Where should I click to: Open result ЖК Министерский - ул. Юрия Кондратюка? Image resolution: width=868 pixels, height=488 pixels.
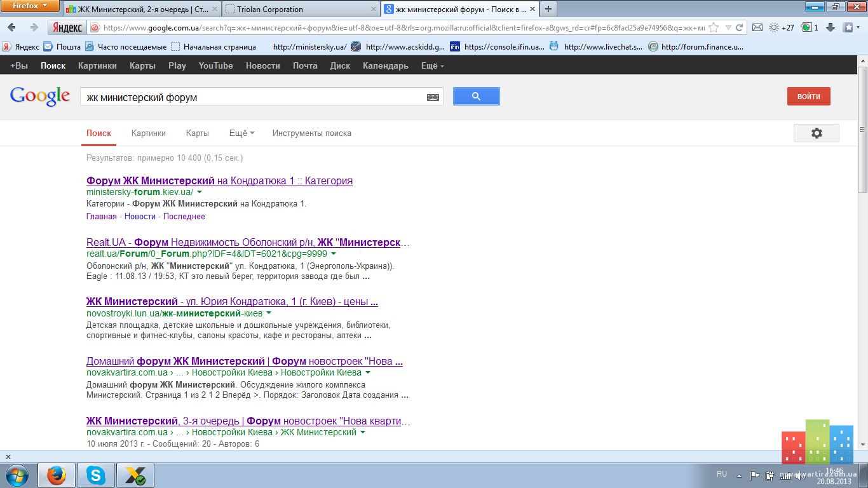pyautogui.click(x=233, y=301)
